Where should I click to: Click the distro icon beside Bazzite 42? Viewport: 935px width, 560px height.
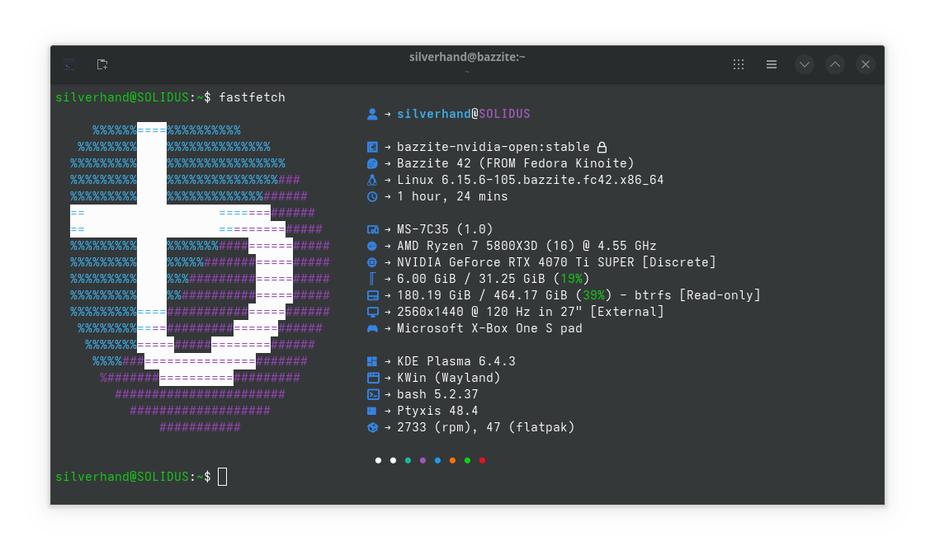click(x=372, y=164)
